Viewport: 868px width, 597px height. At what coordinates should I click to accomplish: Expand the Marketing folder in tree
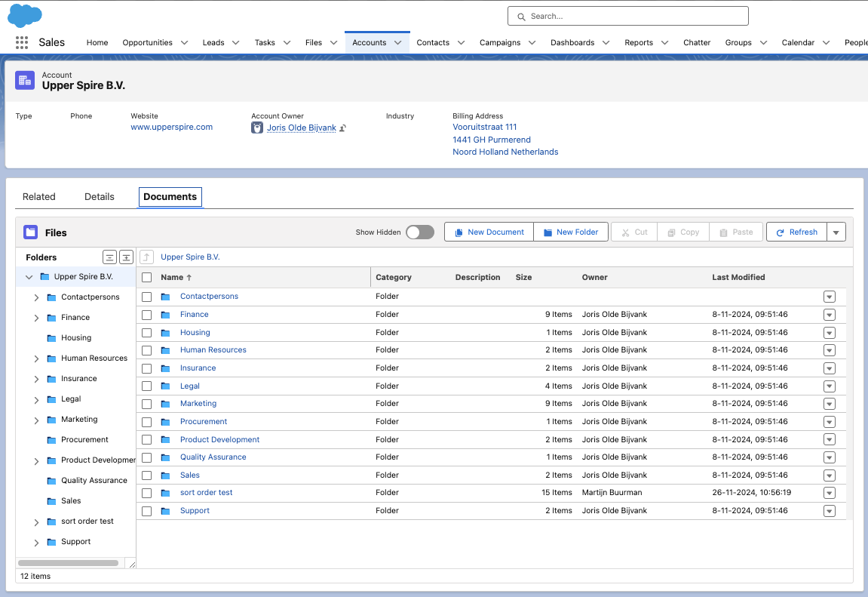pyautogui.click(x=36, y=420)
